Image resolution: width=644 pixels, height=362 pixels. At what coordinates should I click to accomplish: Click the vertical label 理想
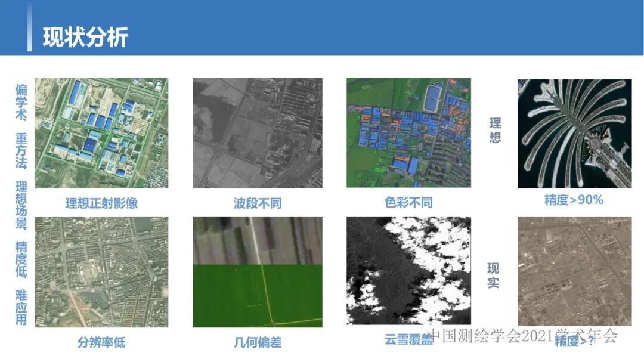pyautogui.click(x=495, y=130)
